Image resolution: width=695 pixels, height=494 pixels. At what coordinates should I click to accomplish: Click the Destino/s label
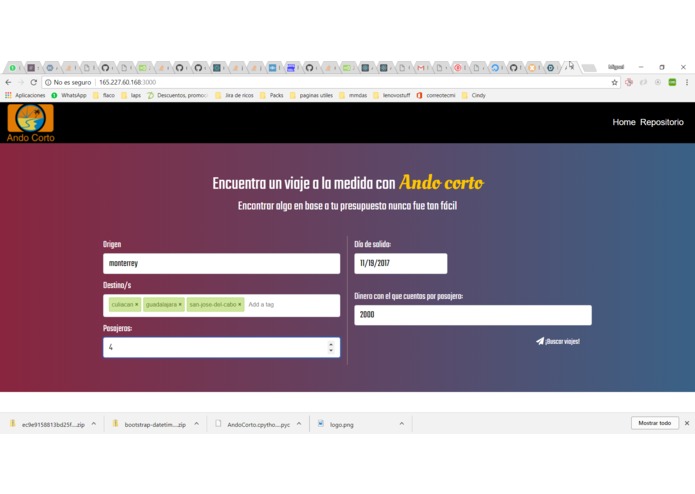tap(117, 285)
